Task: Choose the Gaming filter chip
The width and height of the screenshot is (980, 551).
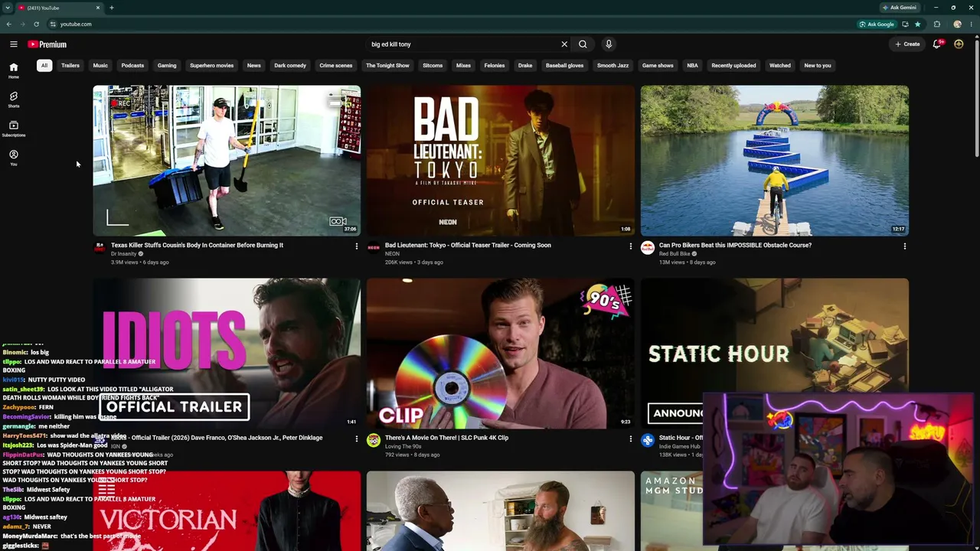Action: point(167,66)
